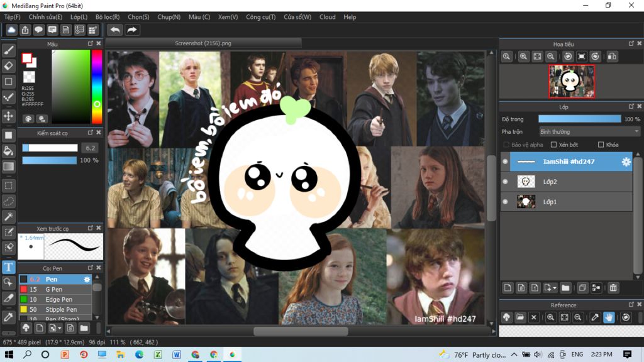This screenshot has width=644, height=362.
Task: Open the Help menu
Action: tap(350, 17)
